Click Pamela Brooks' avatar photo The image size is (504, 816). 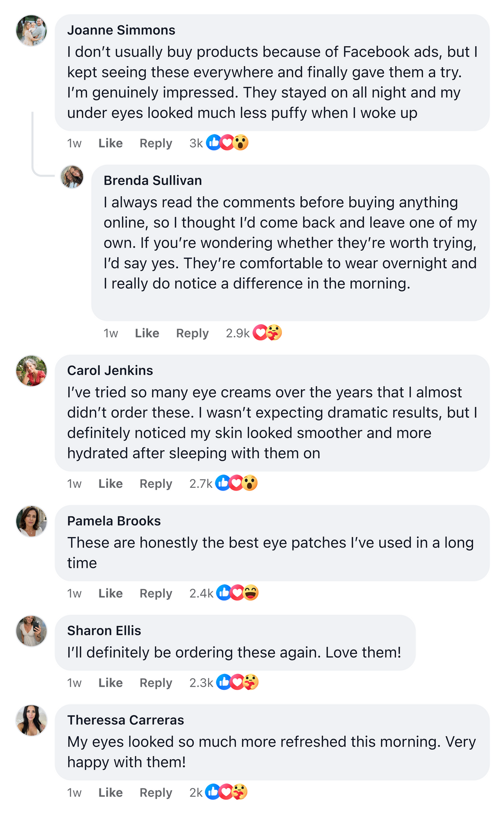[x=32, y=521]
